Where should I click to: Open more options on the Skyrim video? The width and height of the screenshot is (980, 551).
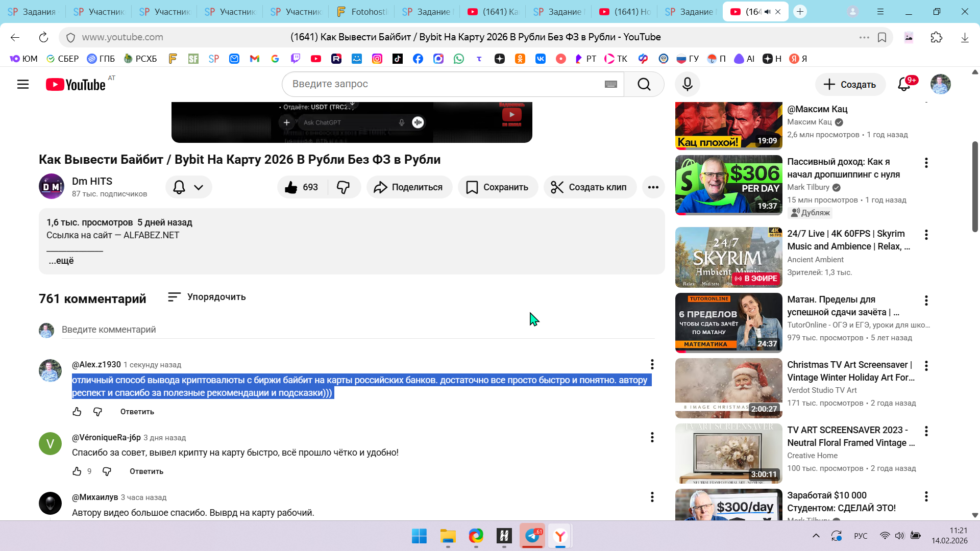pyautogui.click(x=926, y=235)
